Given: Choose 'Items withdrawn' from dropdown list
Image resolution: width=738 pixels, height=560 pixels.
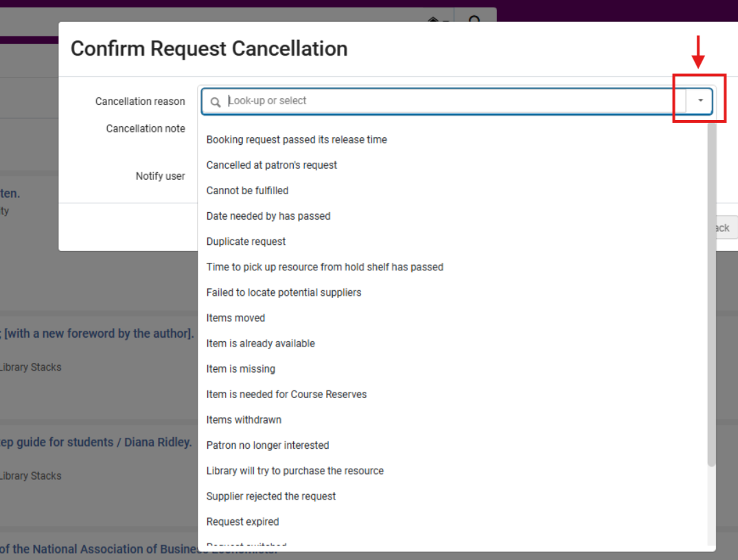Looking at the screenshot, I should (x=244, y=419).
